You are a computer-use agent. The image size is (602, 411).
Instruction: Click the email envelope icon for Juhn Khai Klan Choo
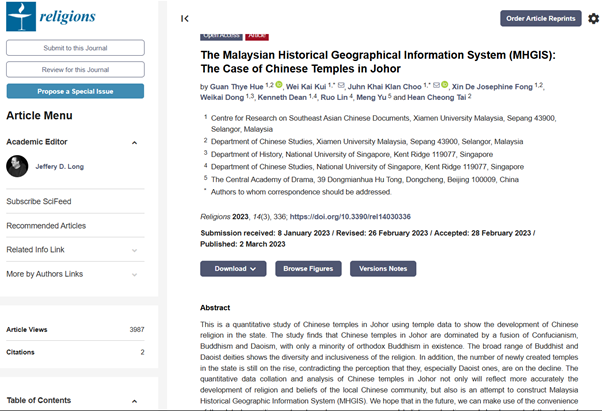435,86
